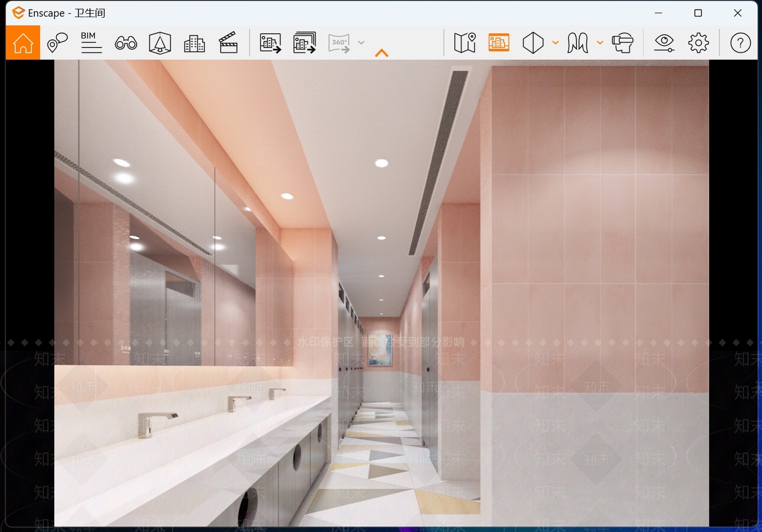
Task: Click the Home toolbar icon
Action: click(x=23, y=43)
